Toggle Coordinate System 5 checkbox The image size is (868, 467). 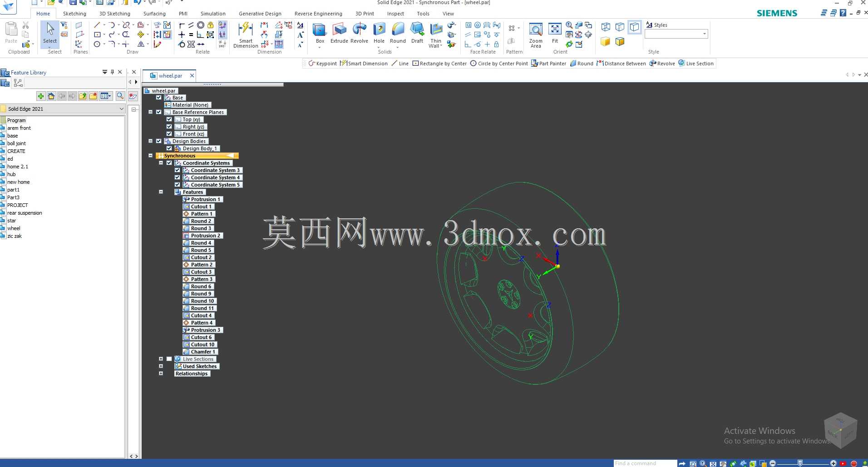click(178, 185)
